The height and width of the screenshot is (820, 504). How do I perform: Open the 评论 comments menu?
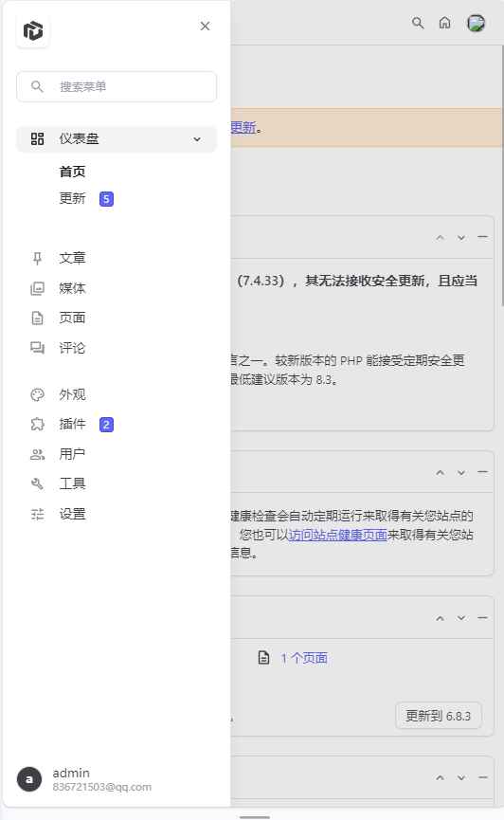coord(72,348)
